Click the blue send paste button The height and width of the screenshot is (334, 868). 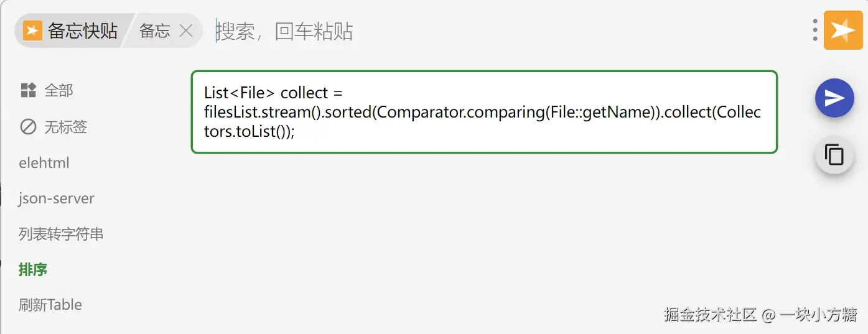pyautogui.click(x=834, y=98)
